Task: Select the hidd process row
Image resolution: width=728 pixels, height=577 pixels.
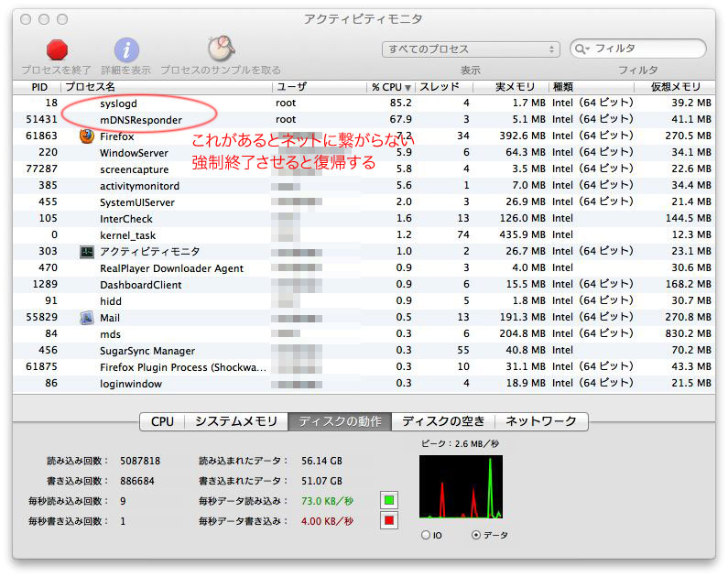Action: click(364, 300)
